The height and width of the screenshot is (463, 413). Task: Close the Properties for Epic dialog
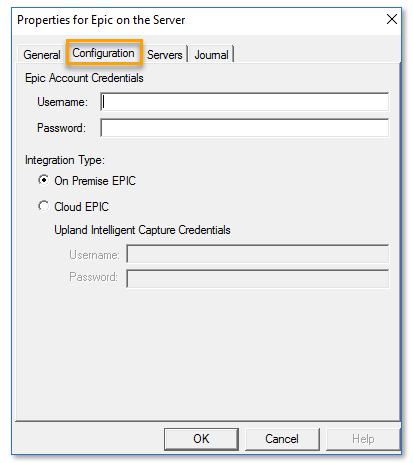pos(392,19)
